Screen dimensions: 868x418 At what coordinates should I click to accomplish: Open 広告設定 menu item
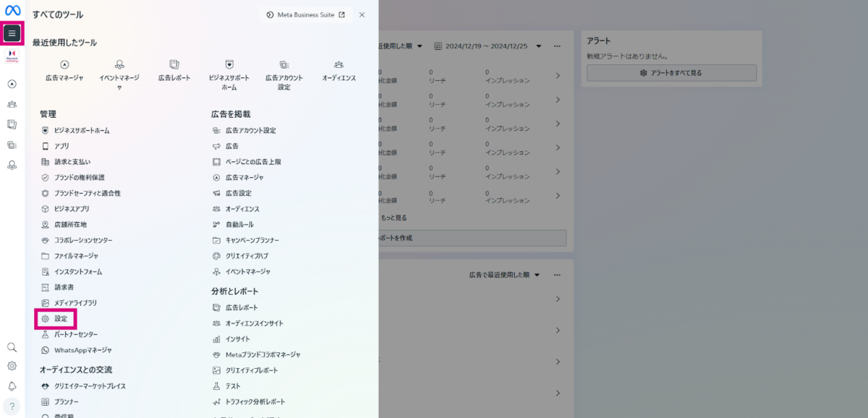coord(232,193)
